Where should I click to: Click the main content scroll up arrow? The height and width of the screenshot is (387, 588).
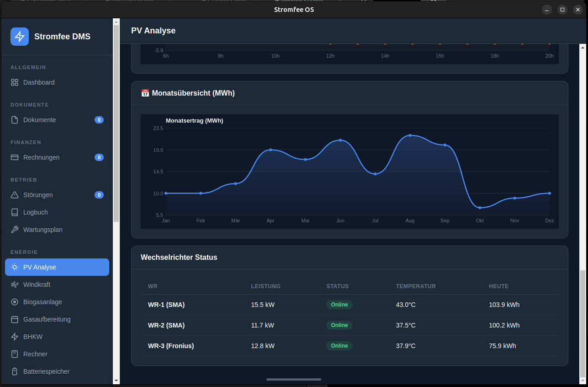[x=582, y=47]
